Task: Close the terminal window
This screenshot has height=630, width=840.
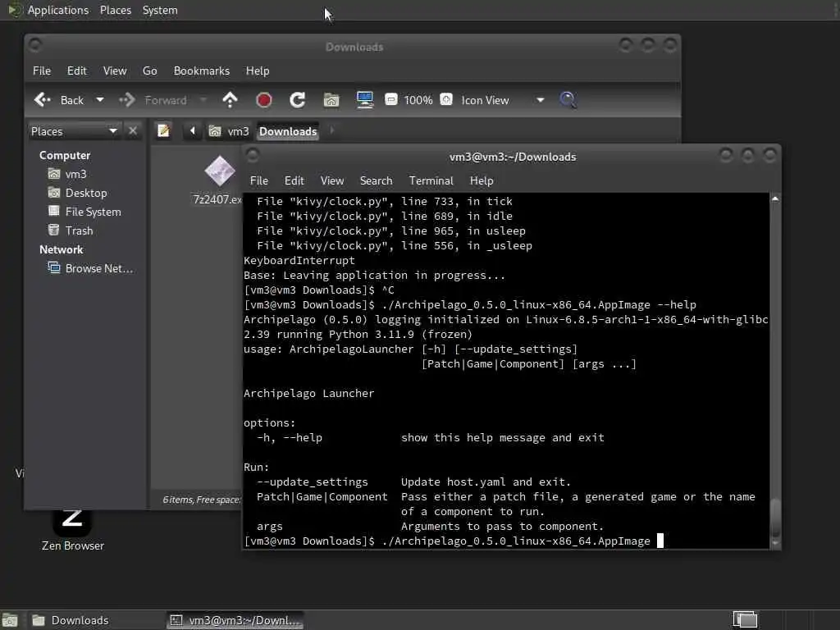Action: coord(769,155)
